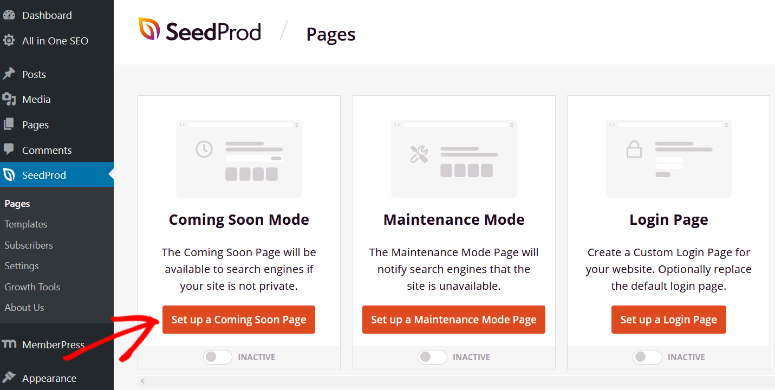775x390 pixels.
Task: Click the Coming Soon Mode preview thumbnail
Action: tap(239, 159)
